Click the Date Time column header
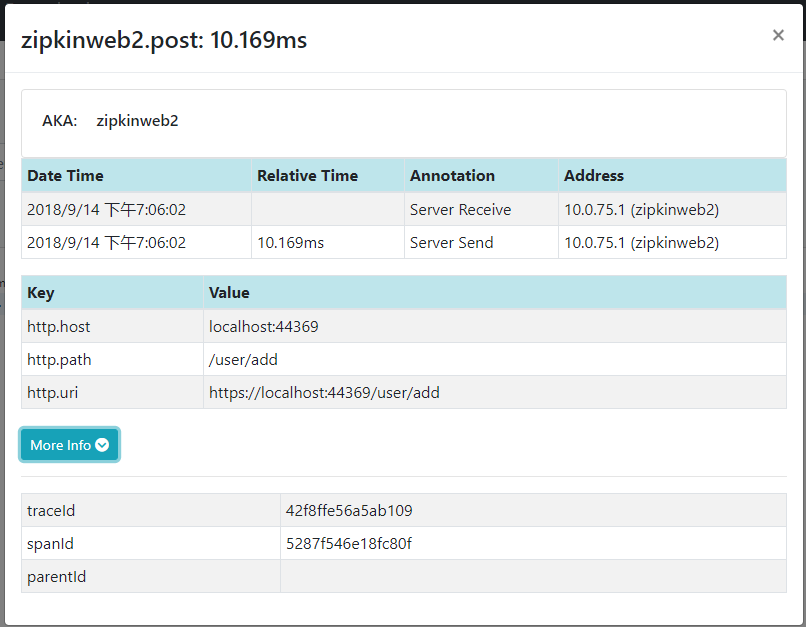Image resolution: width=806 pixels, height=627 pixels. pyautogui.click(x=65, y=176)
